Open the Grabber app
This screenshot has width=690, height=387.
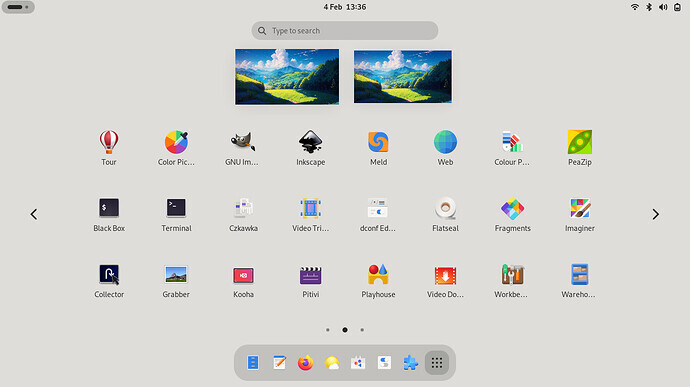176,281
